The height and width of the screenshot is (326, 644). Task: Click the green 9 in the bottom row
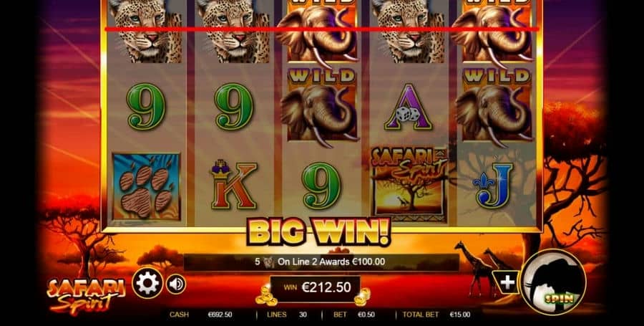(321, 186)
